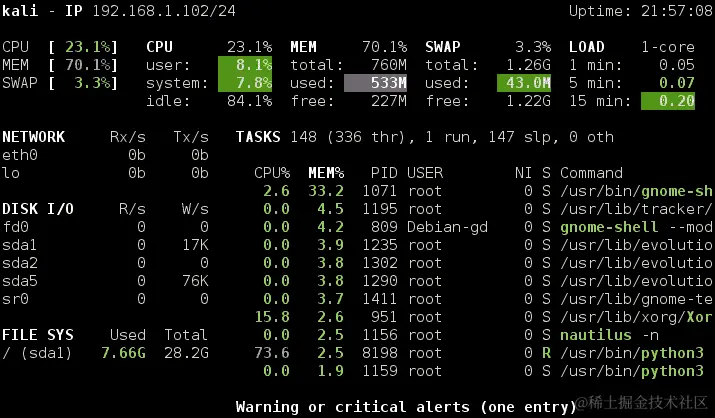Screen dimensions: 715x418
Task: Click the LOAD 1-core label
Action: tap(668, 47)
